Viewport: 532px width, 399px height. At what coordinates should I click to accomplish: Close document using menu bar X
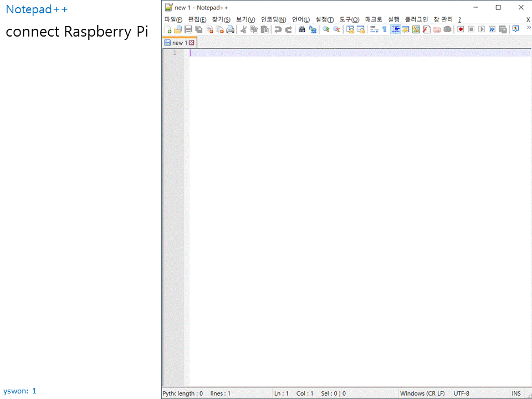click(528, 20)
